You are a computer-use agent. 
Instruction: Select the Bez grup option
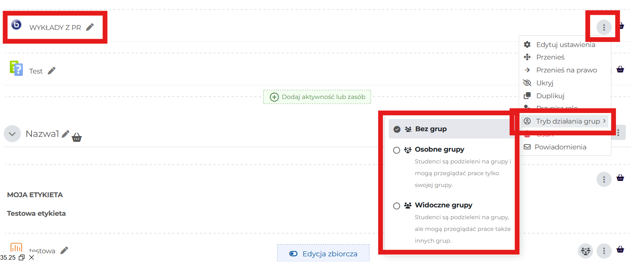(x=431, y=129)
